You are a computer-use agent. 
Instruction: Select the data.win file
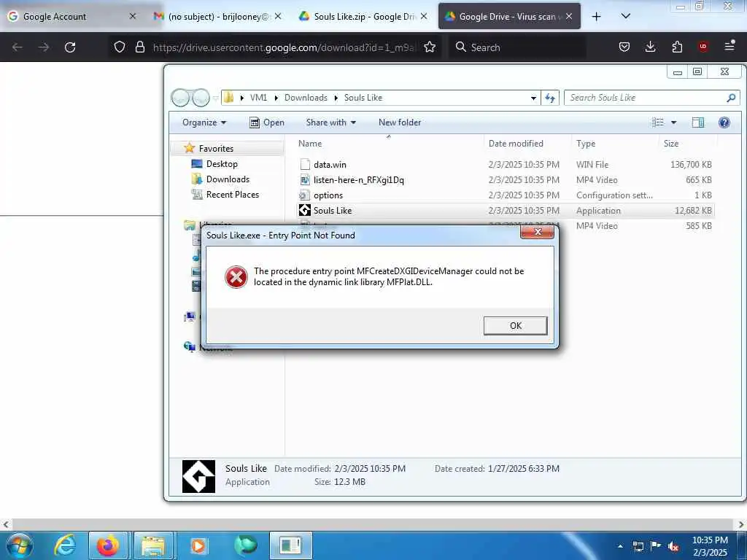505,165
